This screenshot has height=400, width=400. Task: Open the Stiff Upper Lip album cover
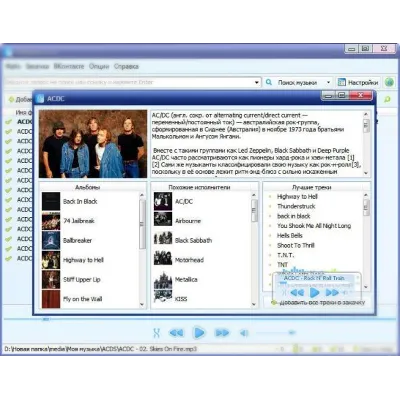(x=51, y=279)
